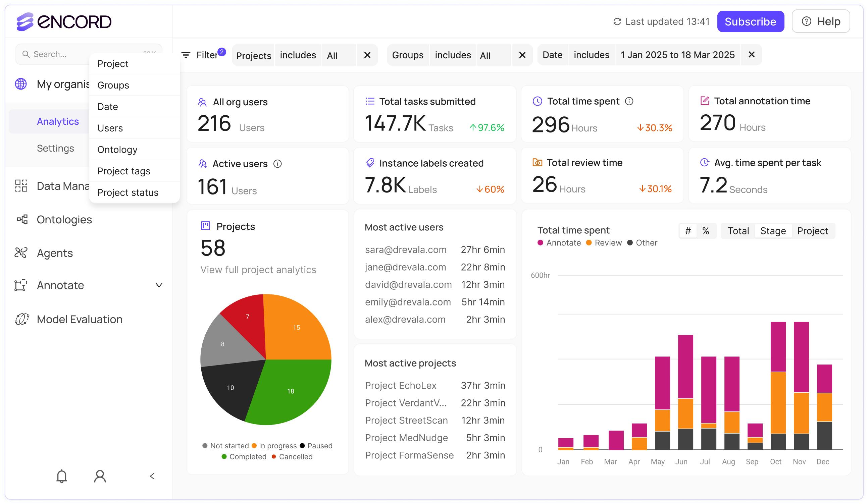Open the Projects filter field selector

click(x=254, y=55)
